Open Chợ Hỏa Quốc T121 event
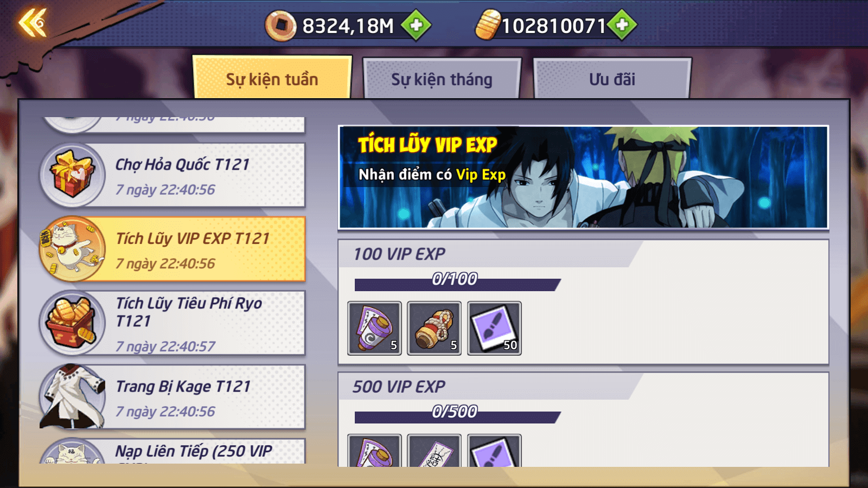Image resolution: width=868 pixels, height=488 pixels. click(173, 175)
